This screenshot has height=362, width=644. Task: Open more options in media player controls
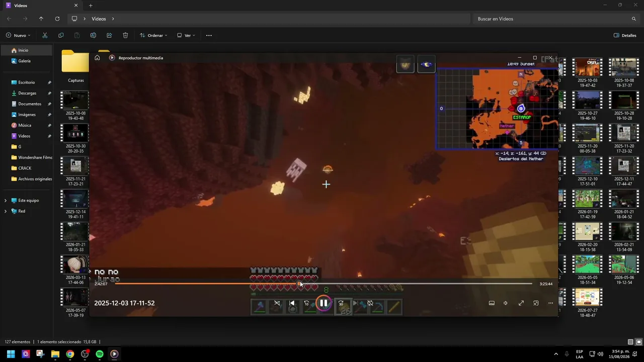(x=550, y=303)
